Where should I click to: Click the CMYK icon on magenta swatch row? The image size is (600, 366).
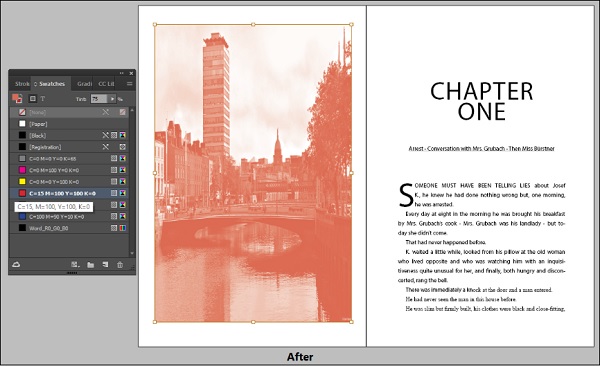(122, 170)
